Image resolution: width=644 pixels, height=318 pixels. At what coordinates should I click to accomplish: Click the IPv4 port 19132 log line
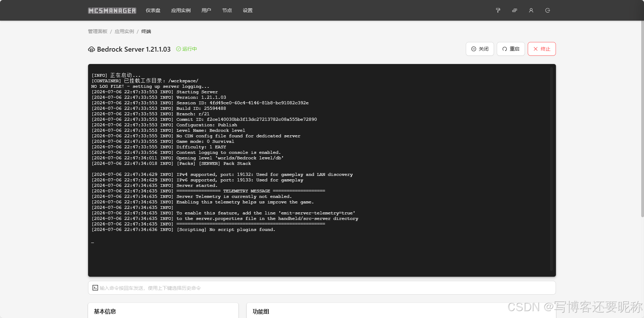[222, 174]
